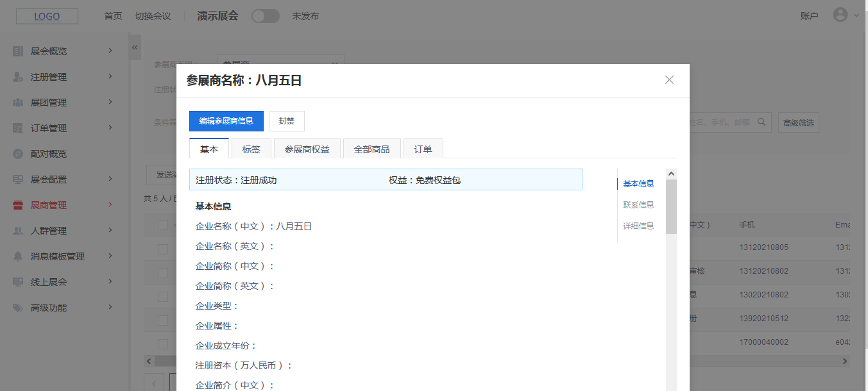Jump to 详细信息 anchor link
The width and height of the screenshot is (868, 391).
coord(639,226)
